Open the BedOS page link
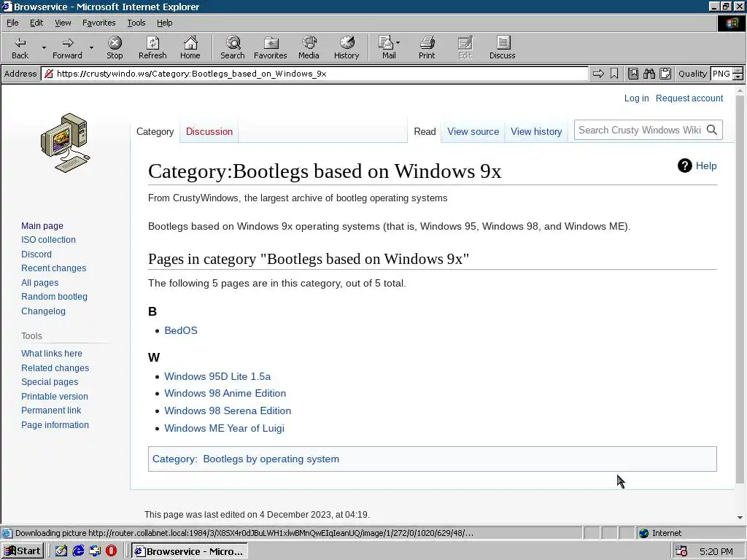This screenshot has width=747, height=560. pos(181,330)
